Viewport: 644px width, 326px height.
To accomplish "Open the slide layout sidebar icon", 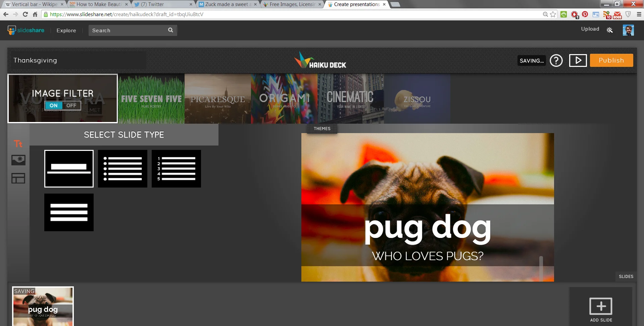I will (18, 178).
